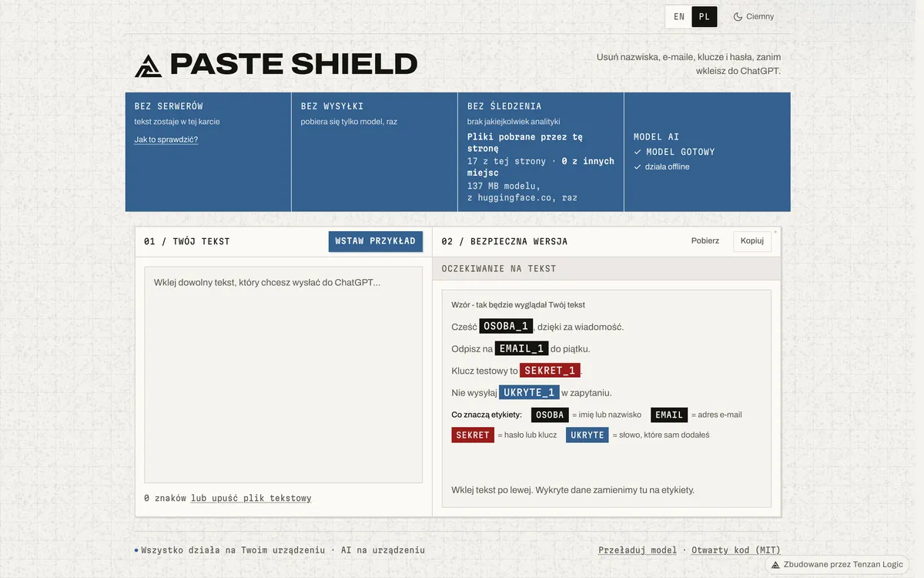Open the 'Jak to sprawdzić?' link

[166, 139]
